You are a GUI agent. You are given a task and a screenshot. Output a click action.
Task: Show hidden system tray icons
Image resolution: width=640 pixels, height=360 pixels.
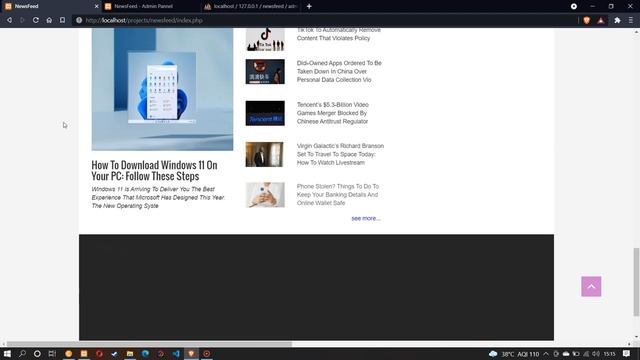(546, 354)
